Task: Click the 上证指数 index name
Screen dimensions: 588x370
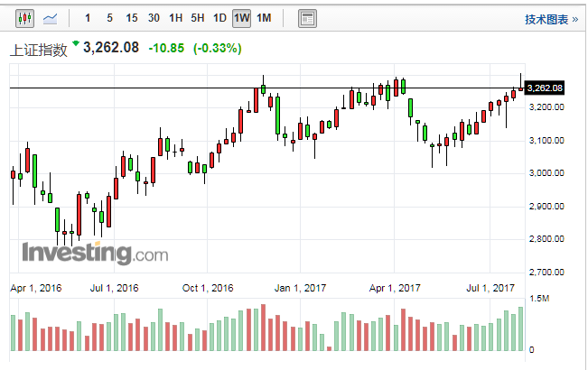Action: point(39,50)
